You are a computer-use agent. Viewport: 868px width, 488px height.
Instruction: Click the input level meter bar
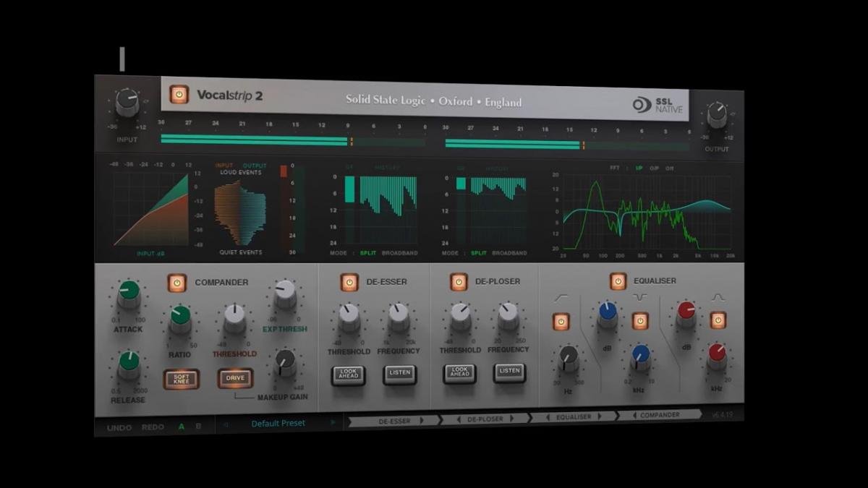click(x=293, y=139)
